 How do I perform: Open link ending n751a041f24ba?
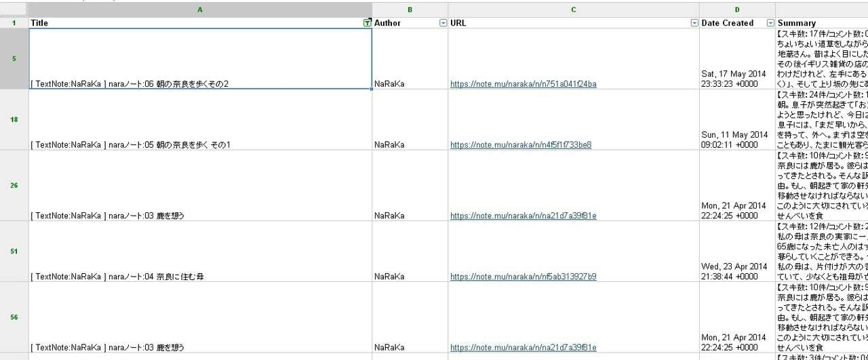point(524,84)
